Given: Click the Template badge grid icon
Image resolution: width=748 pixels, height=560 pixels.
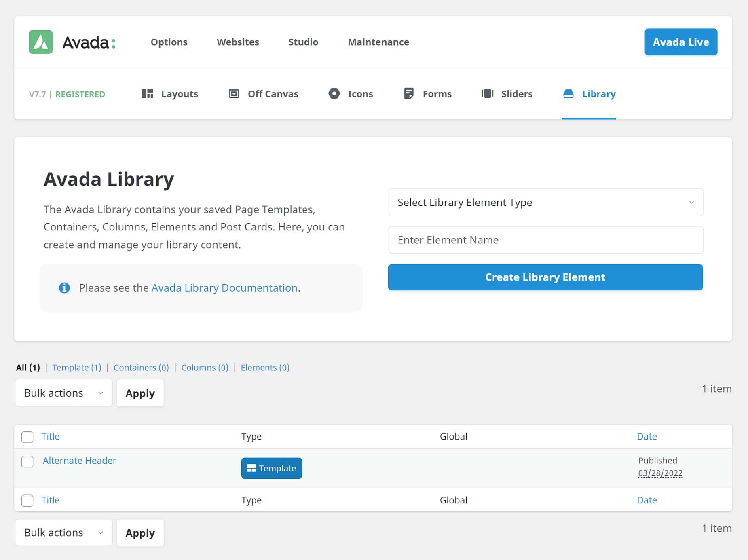Looking at the screenshot, I should point(251,468).
